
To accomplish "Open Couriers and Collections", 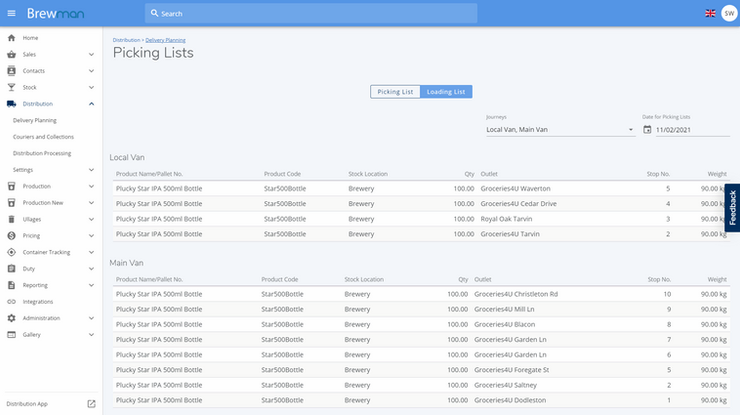I will coord(43,137).
